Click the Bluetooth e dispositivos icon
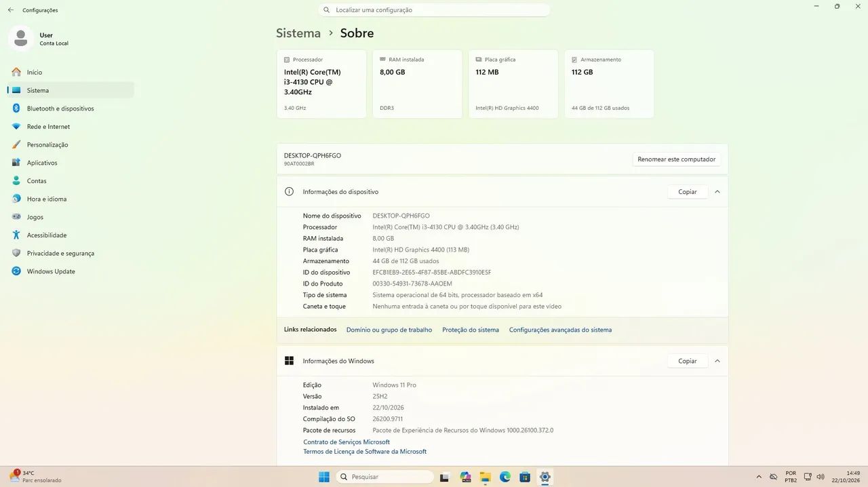The height and width of the screenshot is (487, 868). 16,109
